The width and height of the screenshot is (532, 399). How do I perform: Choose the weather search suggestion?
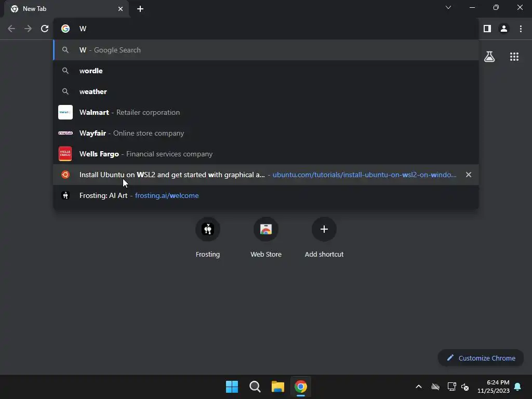[266, 91]
